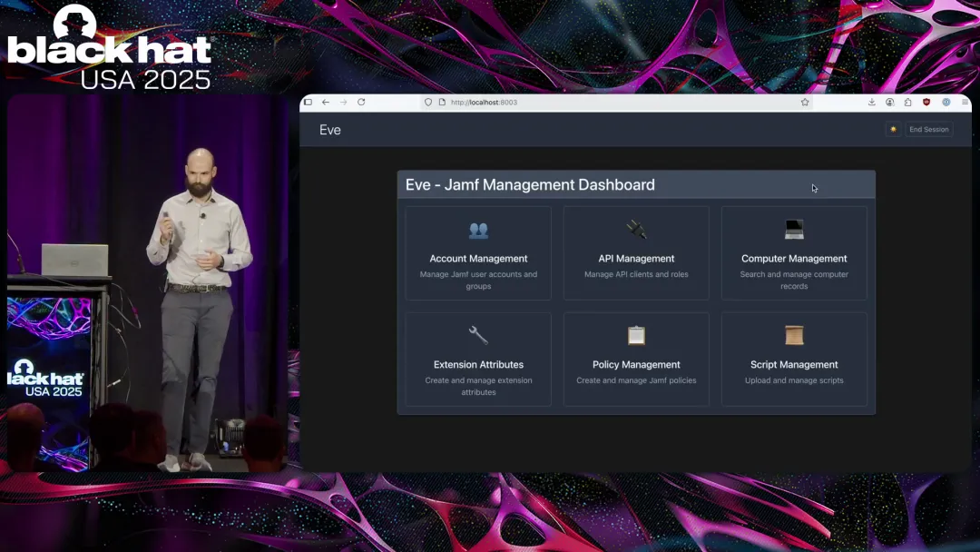Bookmark this page with star icon
This screenshot has width=980, height=552.
coord(805,102)
